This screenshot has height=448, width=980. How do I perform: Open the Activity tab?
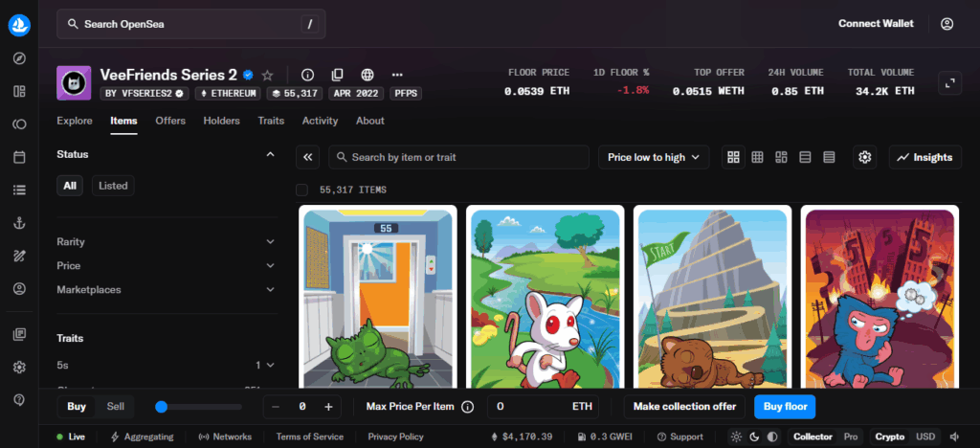coord(320,121)
